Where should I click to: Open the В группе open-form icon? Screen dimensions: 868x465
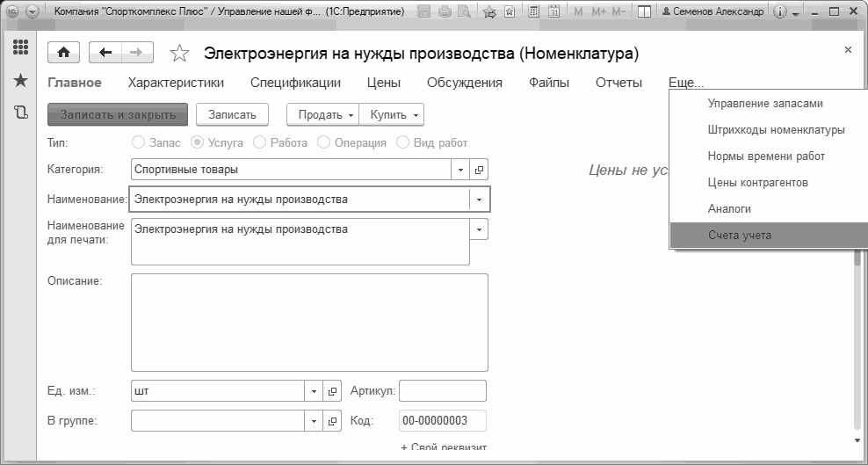(332, 421)
